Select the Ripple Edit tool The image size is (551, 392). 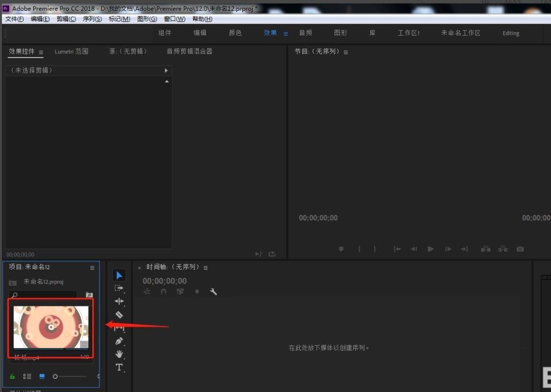tap(119, 301)
